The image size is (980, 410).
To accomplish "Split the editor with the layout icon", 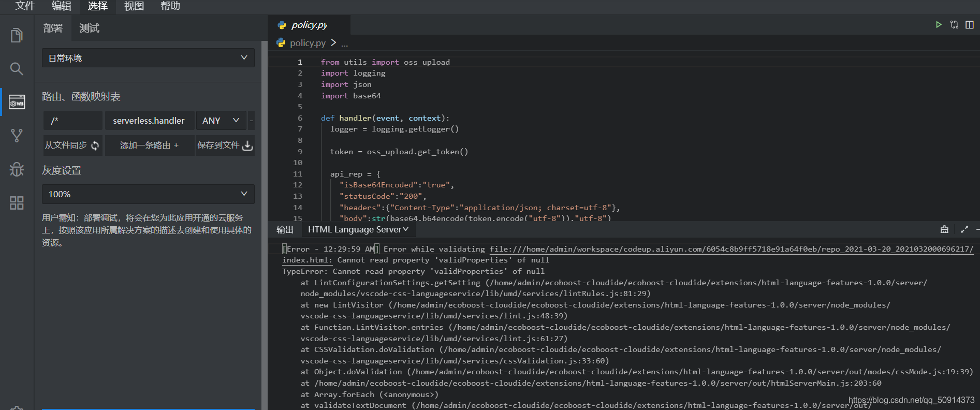I will (970, 25).
